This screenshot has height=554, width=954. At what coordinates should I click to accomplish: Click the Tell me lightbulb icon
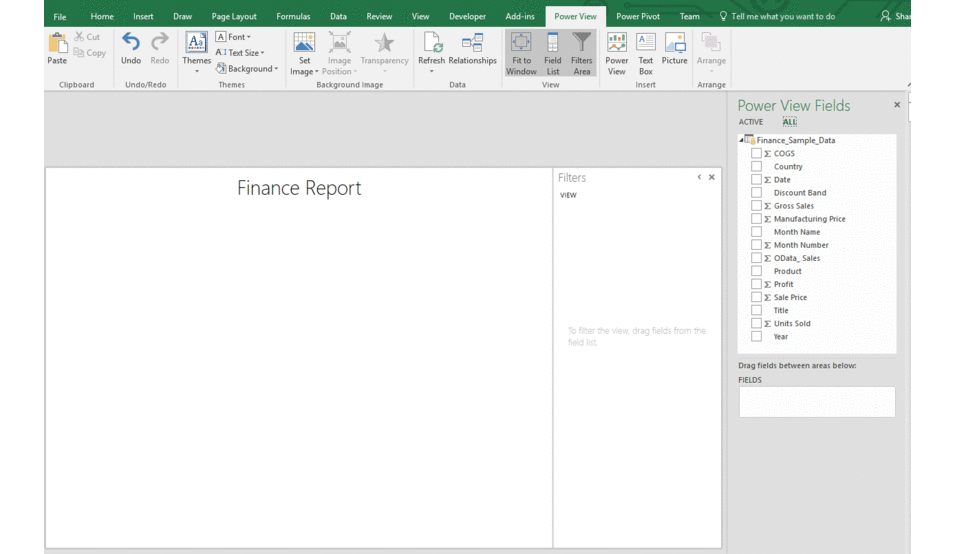pos(723,16)
